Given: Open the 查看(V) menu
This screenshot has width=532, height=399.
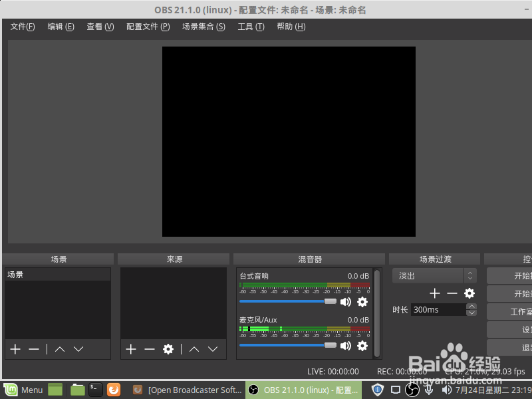Looking at the screenshot, I should pyautogui.click(x=100, y=27).
